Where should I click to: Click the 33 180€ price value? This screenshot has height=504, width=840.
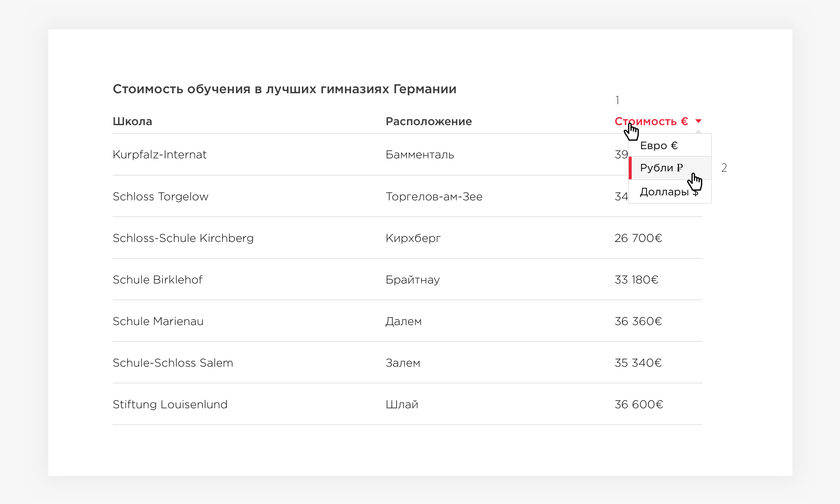pyautogui.click(x=636, y=280)
